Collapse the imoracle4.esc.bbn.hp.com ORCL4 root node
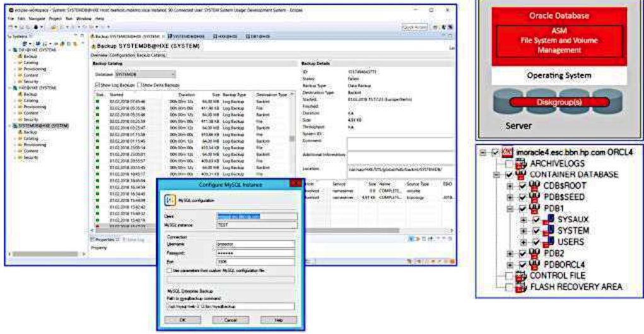Image resolution: width=644 pixels, height=334 pixels. pyautogui.click(x=484, y=153)
